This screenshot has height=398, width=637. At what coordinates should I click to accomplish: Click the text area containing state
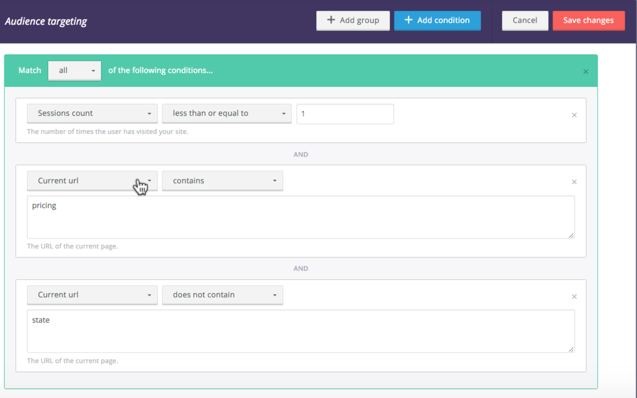point(301,331)
